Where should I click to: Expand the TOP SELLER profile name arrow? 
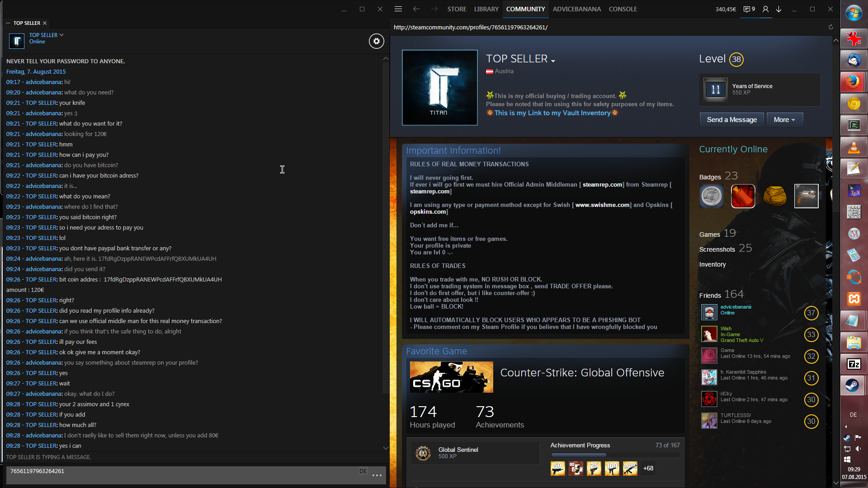pyautogui.click(x=553, y=61)
